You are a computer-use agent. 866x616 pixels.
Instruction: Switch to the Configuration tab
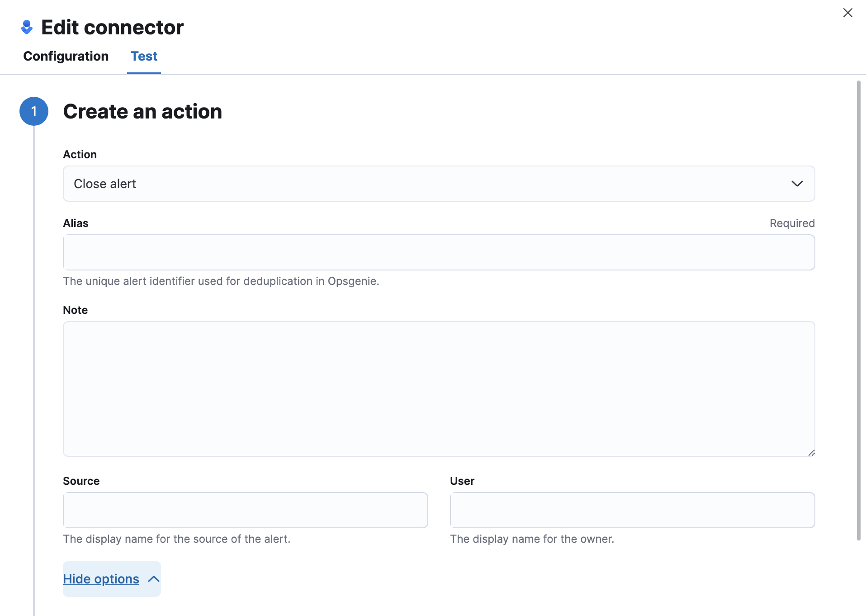(x=66, y=56)
